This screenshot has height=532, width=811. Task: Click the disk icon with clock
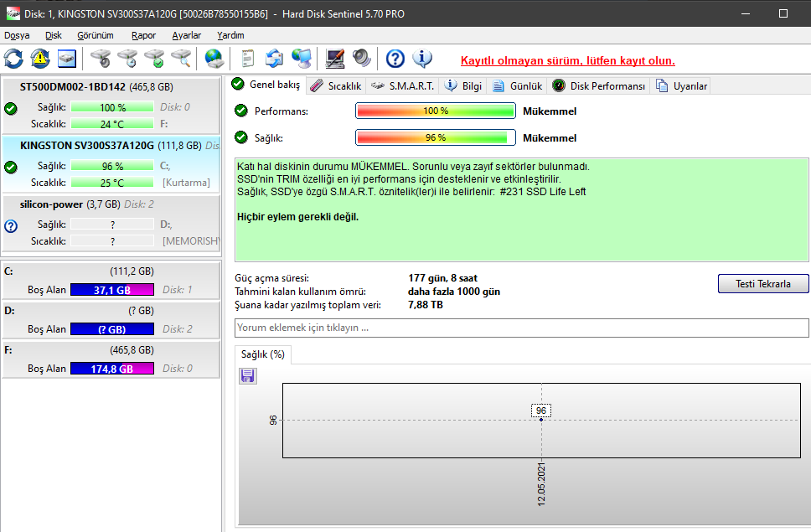click(127, 59)
